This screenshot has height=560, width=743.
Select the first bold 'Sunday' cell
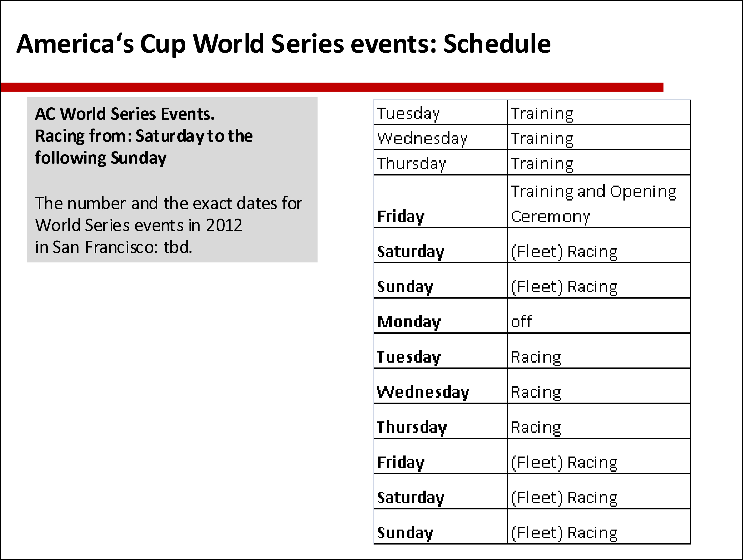(x=441, y=281)
